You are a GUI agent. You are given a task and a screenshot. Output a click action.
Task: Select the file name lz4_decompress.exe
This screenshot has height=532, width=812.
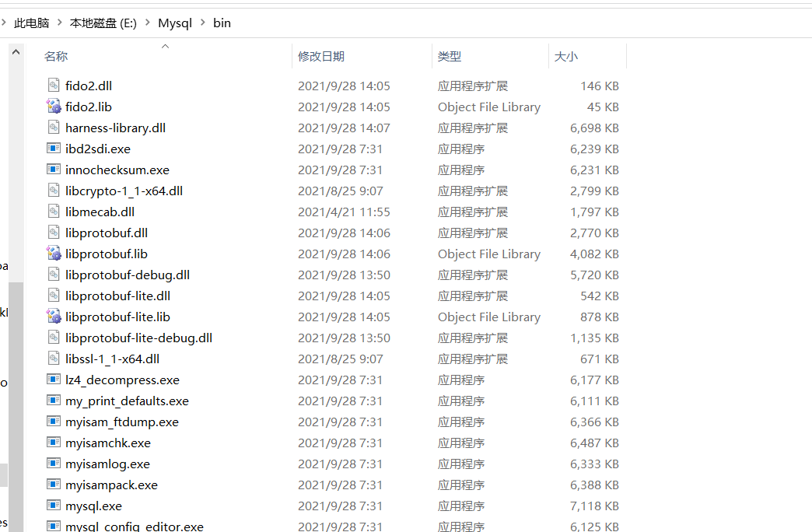[x=123, y=380]
